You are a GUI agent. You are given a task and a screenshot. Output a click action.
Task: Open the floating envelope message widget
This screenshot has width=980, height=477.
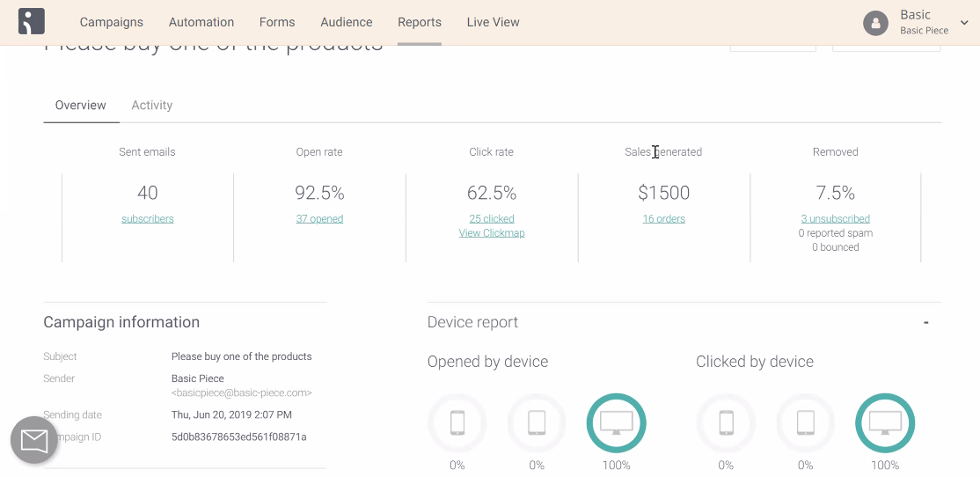click(x=34, y=440)
